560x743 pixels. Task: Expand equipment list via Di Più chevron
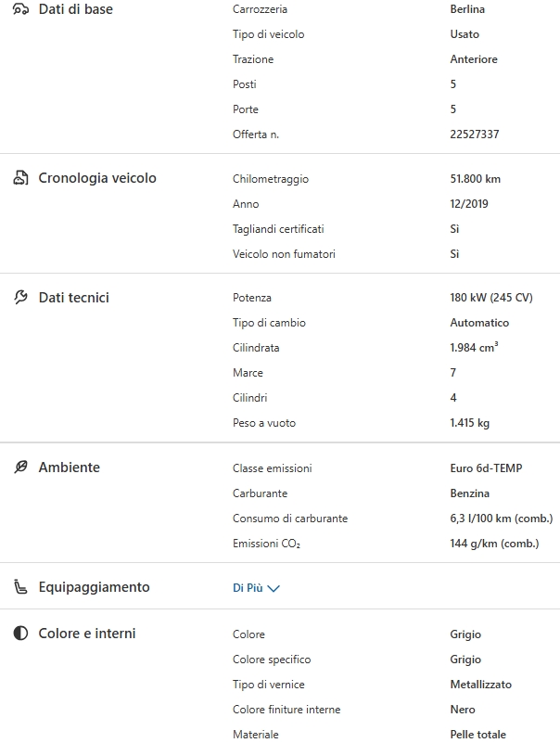pos(274,588)
